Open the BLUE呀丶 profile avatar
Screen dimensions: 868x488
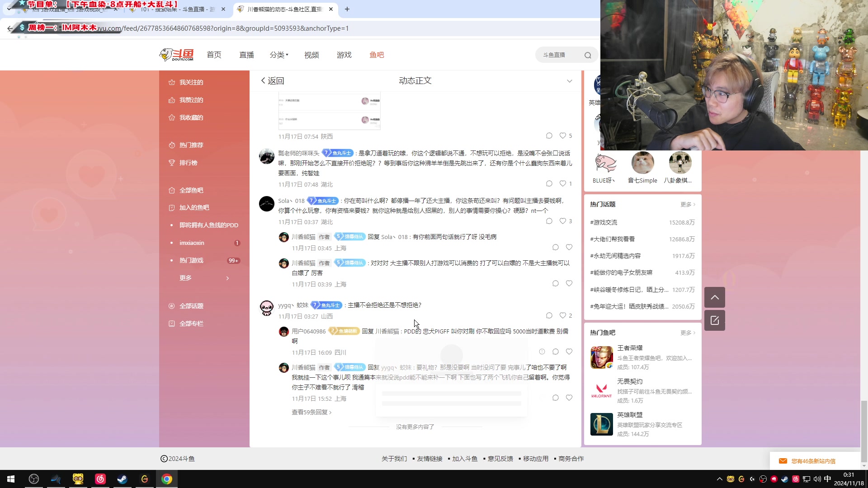(605, 163)
